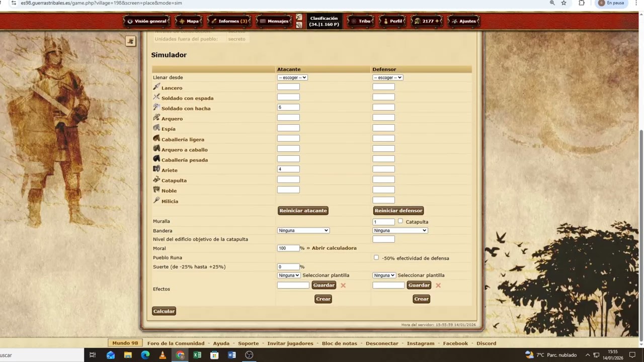The image size is (644, 362).
Task: Open Word from the taskbar
Action: coord(231,355)
